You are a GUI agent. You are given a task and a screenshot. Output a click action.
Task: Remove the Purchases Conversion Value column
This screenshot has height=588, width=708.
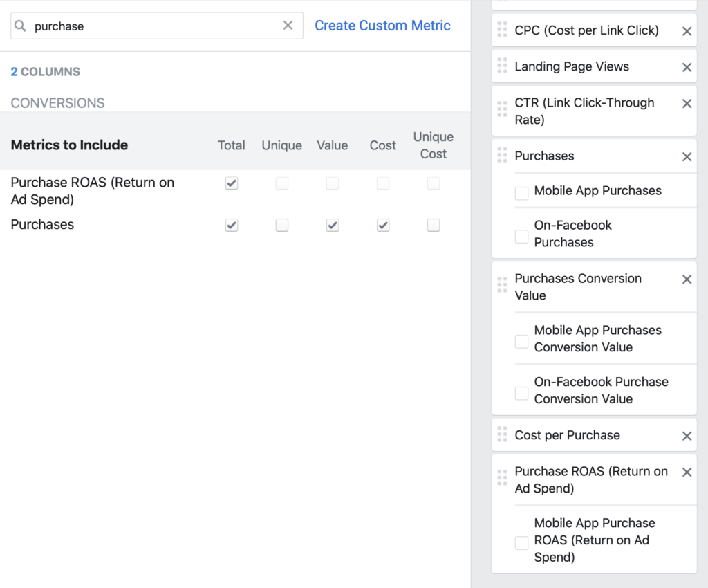click(x=687, y=279)
